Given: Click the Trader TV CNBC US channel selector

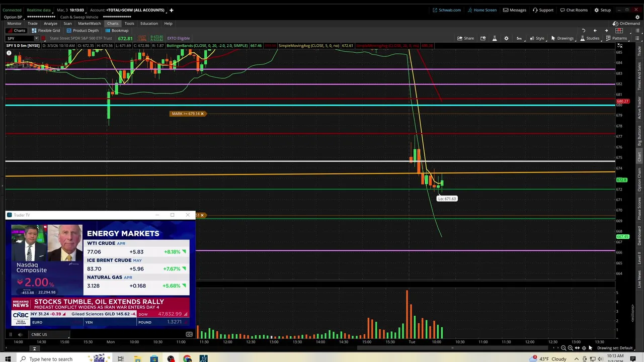Looking at the screenshot, I should click(x=50, y=334).
